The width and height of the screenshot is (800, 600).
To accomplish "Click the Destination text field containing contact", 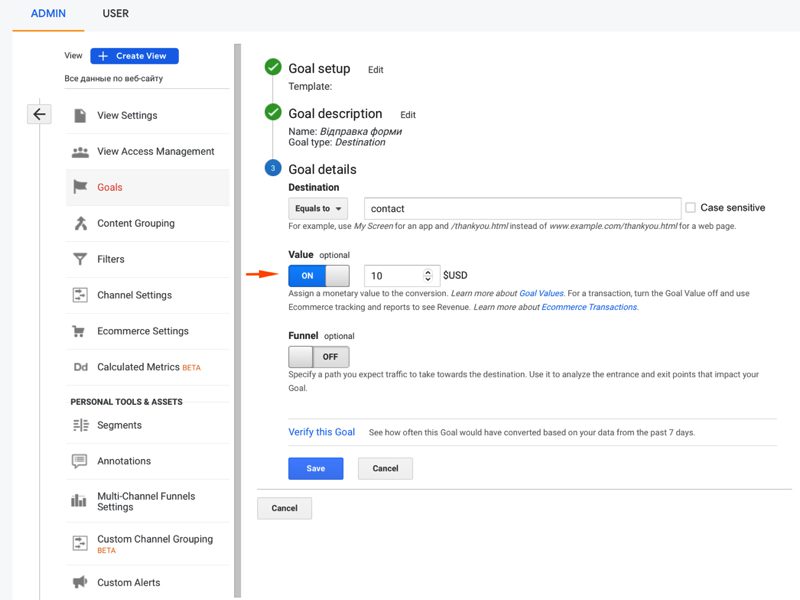I will 522,209.
